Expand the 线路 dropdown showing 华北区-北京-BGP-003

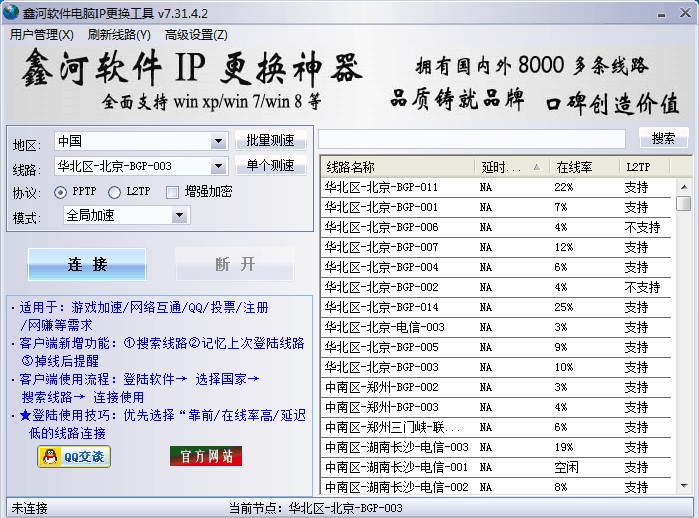pyautogui.click(x=218, y=167)
